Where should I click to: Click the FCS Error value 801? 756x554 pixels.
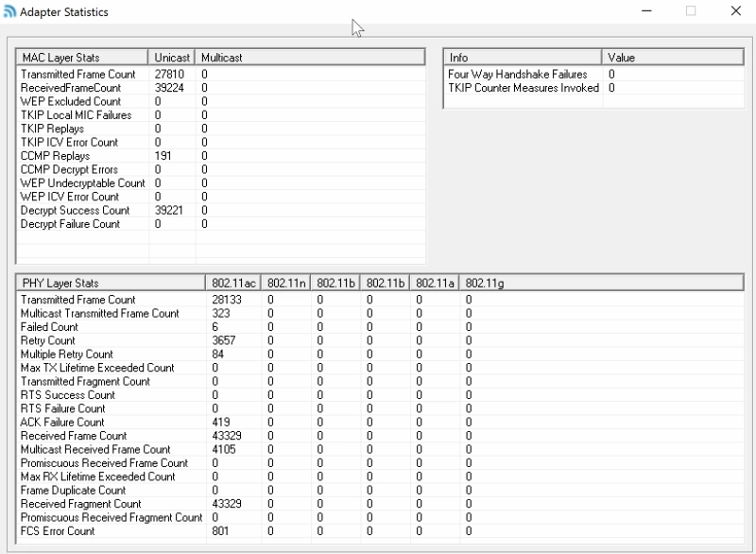220,531
